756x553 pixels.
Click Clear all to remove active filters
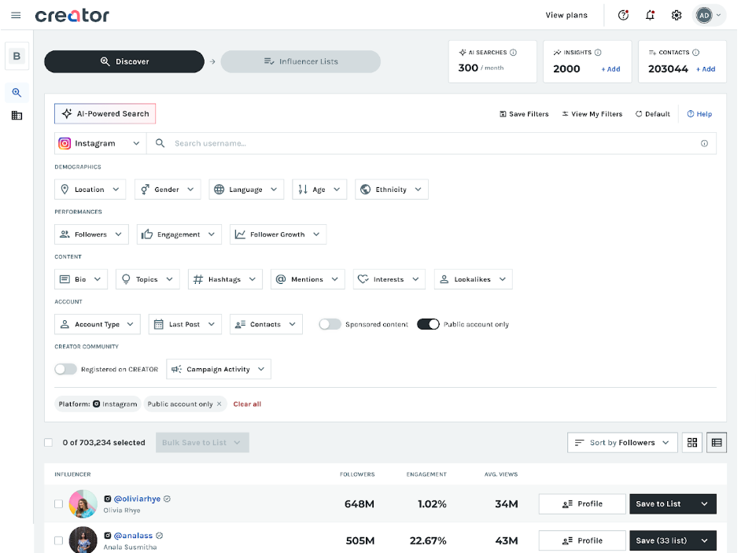point(246,404)
